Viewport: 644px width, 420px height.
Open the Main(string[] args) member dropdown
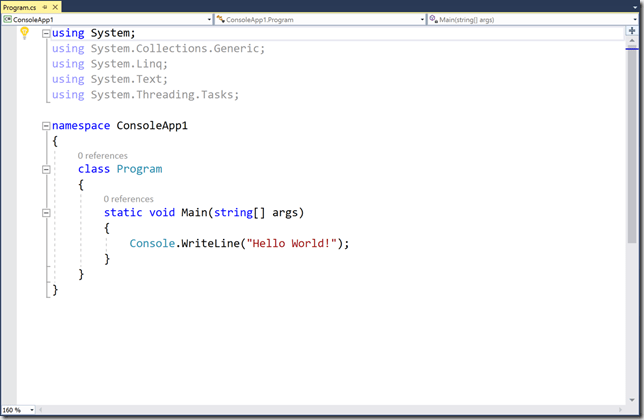(632, 19)
